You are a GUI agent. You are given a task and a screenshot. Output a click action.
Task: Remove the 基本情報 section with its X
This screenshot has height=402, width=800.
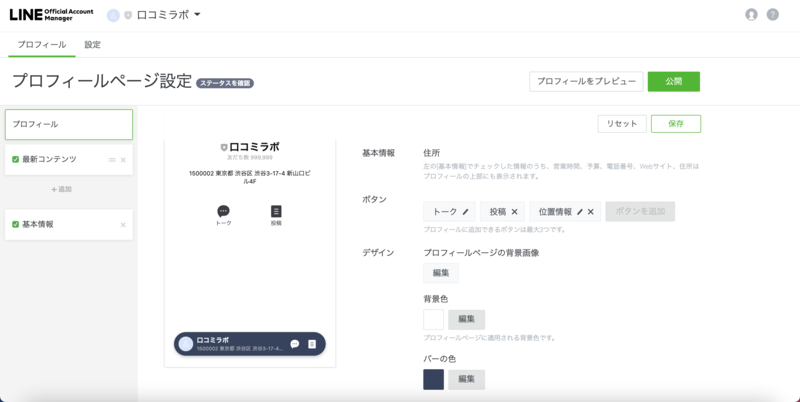point(123,225)
